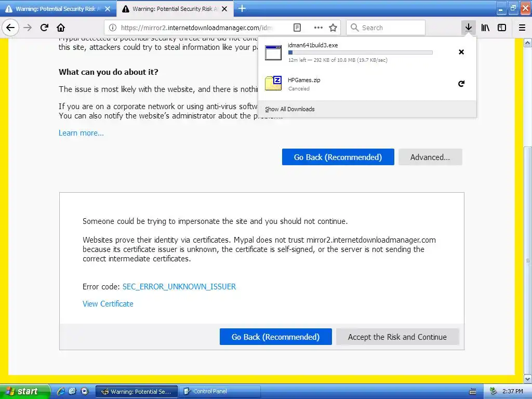Click the 2:37 PM clock
This screenshot has height=399, width=532.
click(x=513, y=391)
